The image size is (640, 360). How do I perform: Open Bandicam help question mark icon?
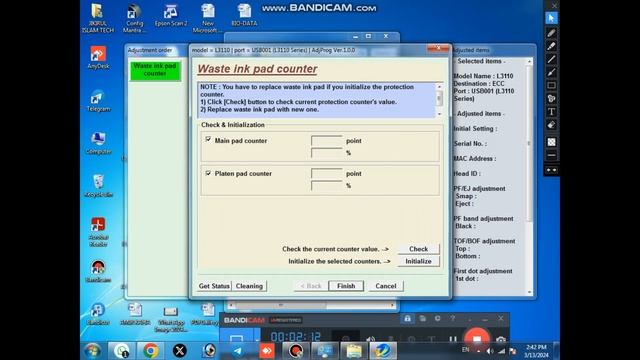[x=453, y=319]
